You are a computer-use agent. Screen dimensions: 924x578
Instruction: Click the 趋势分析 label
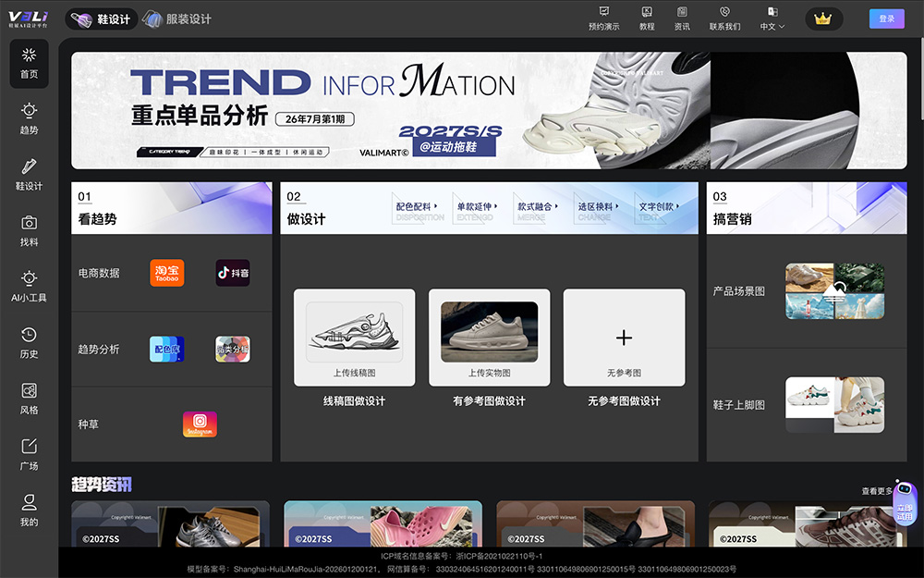pyautogui.click(x=99, y=350)
